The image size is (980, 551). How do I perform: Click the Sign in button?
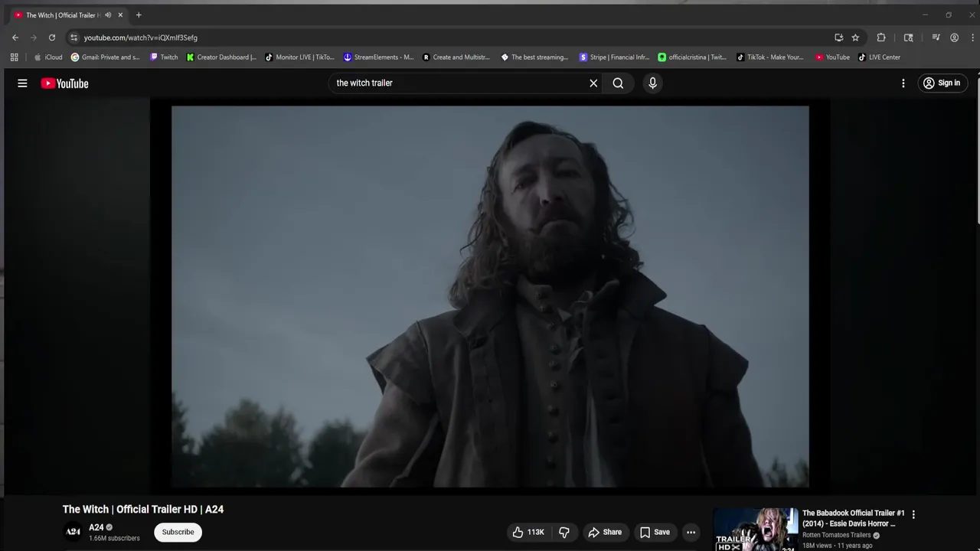click(942, 83)
